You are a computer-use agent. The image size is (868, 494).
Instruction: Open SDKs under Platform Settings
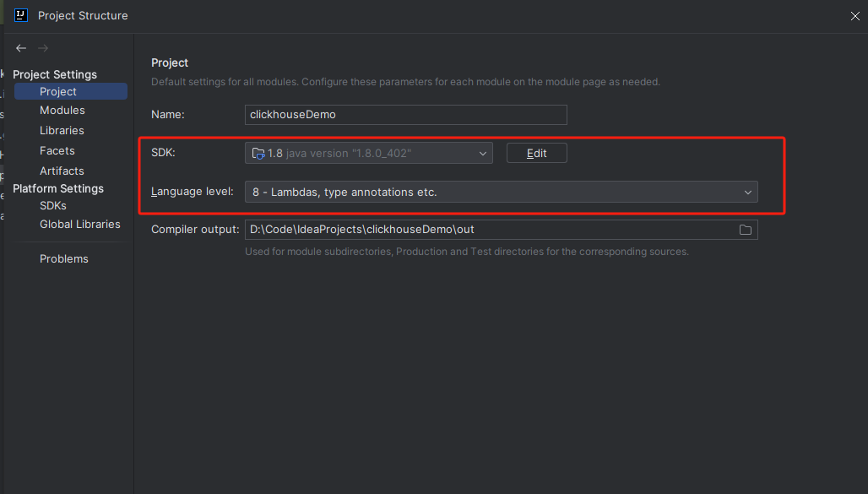pos(53,205)
